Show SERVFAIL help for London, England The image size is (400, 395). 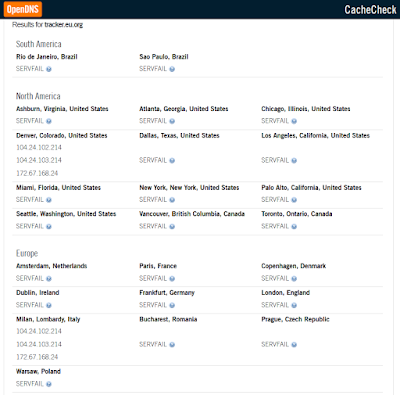pyautogui.click(x=294, y=305)
